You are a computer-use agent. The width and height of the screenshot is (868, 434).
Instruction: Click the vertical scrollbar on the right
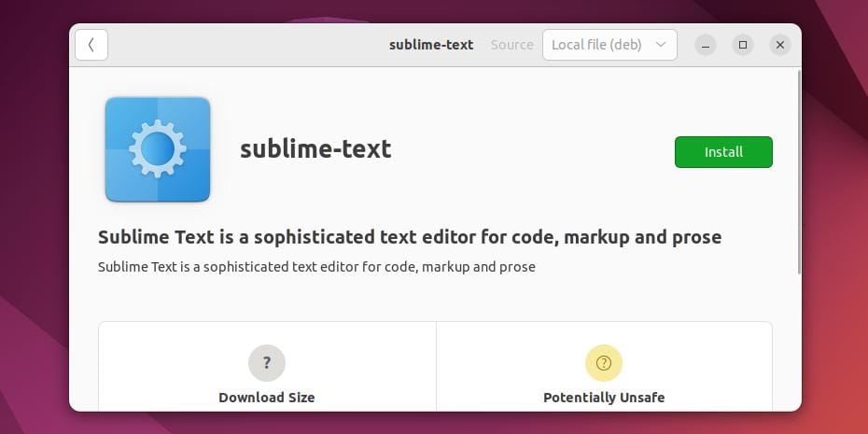point(799,172)
